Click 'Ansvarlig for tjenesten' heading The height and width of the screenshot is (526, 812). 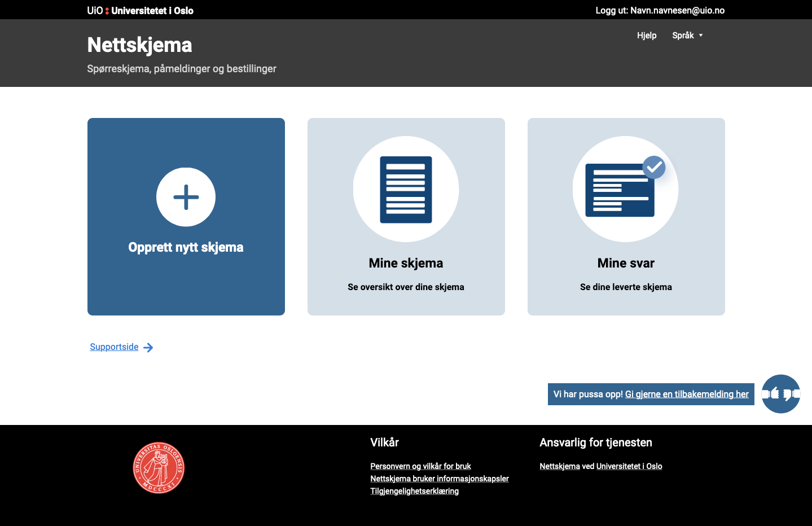(596, 442)
